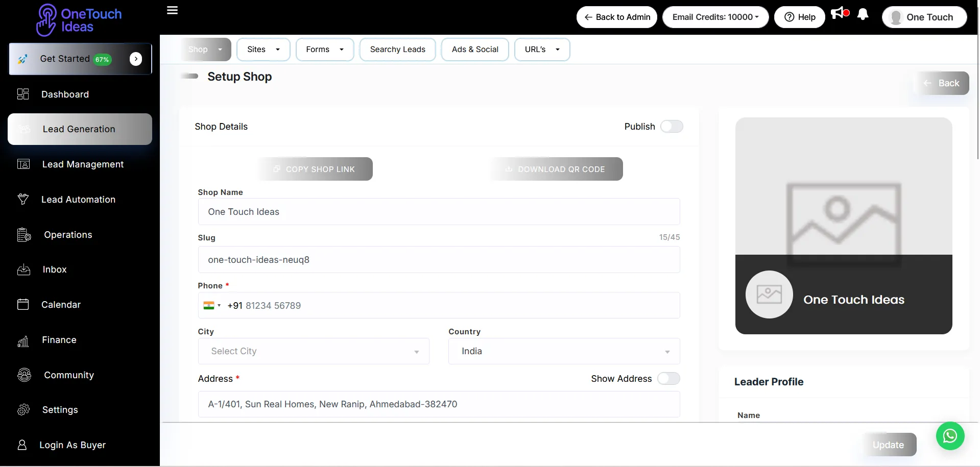980x467 pixels.
Task: Expand the Select City dropdown
Action: tap(314, 351)
